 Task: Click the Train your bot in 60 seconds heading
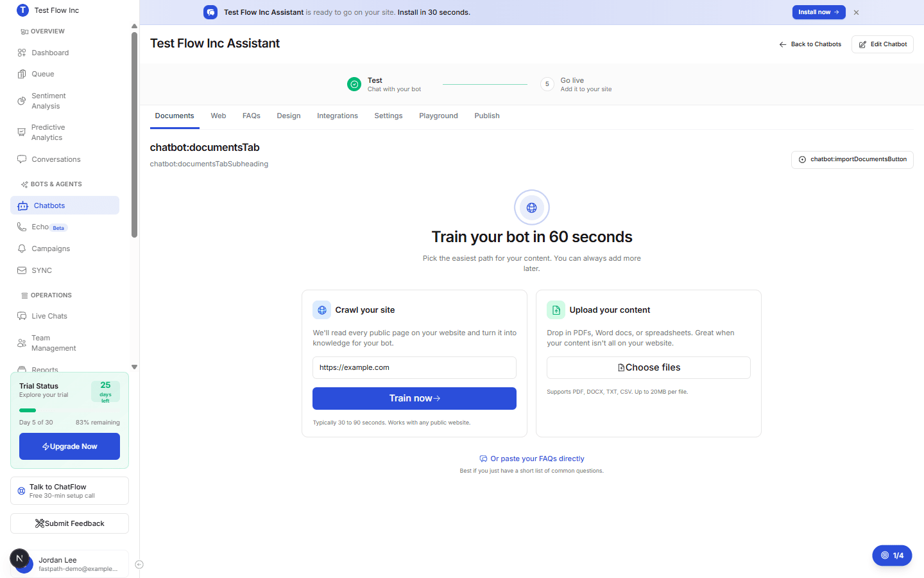coord(532,237)
